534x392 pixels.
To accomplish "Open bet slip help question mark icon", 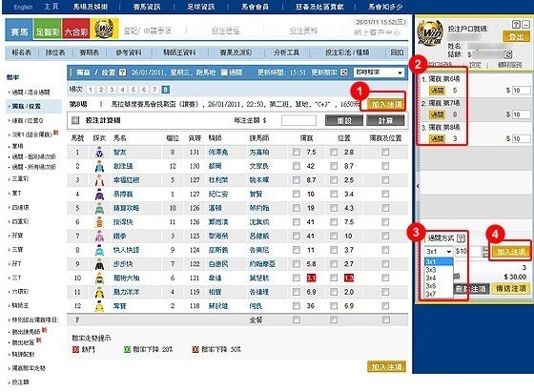I will pos(516,24).
